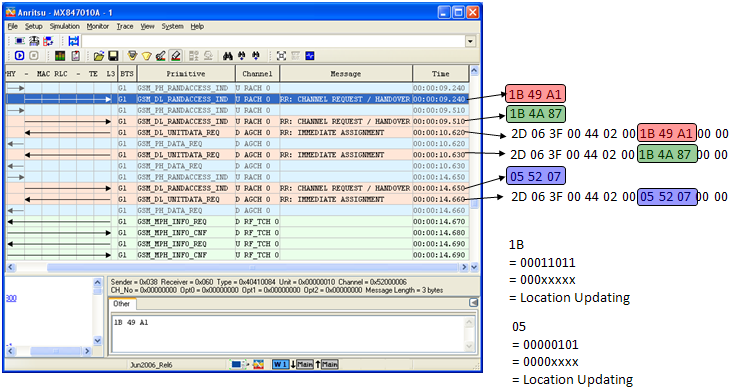
Task: Toggle the pressed eraser highlight icon
Action: [x=175, y=56]
